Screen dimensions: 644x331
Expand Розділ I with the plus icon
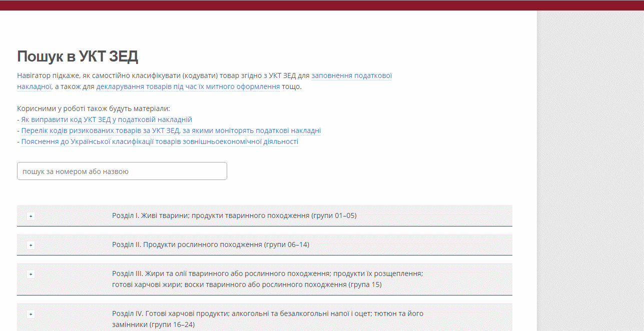tap(31, 216)
